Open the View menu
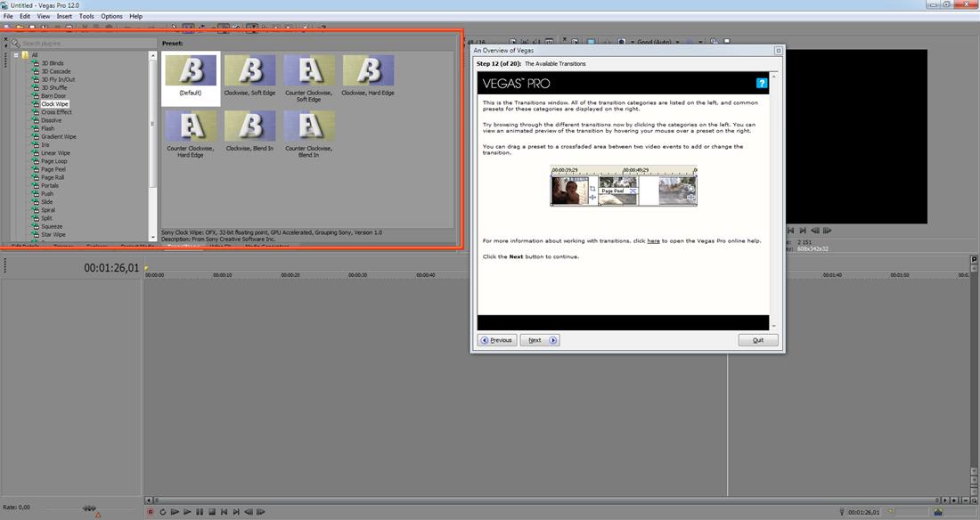 click(x=44, y=16)
